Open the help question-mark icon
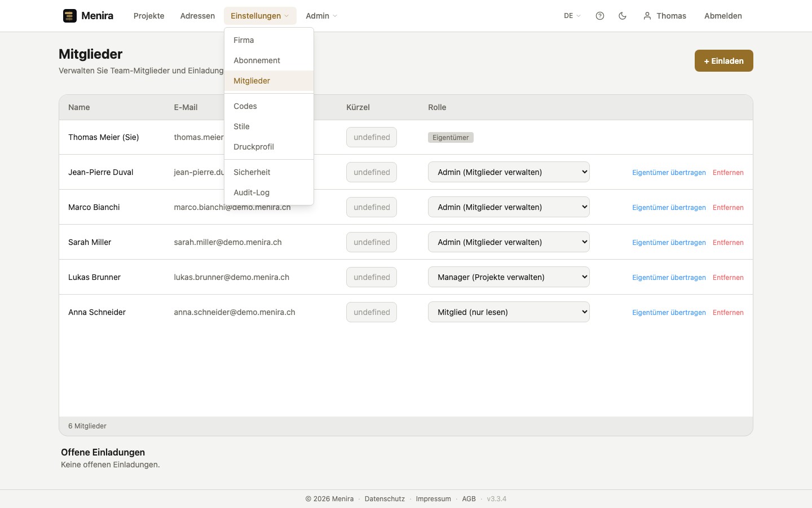The image size is (812, 508). [600, 16]
